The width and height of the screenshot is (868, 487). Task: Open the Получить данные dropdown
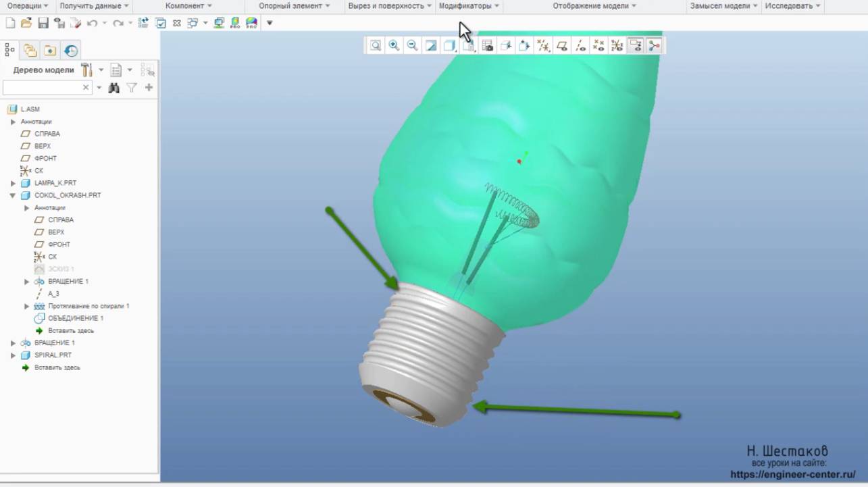[x=95, y=6]
